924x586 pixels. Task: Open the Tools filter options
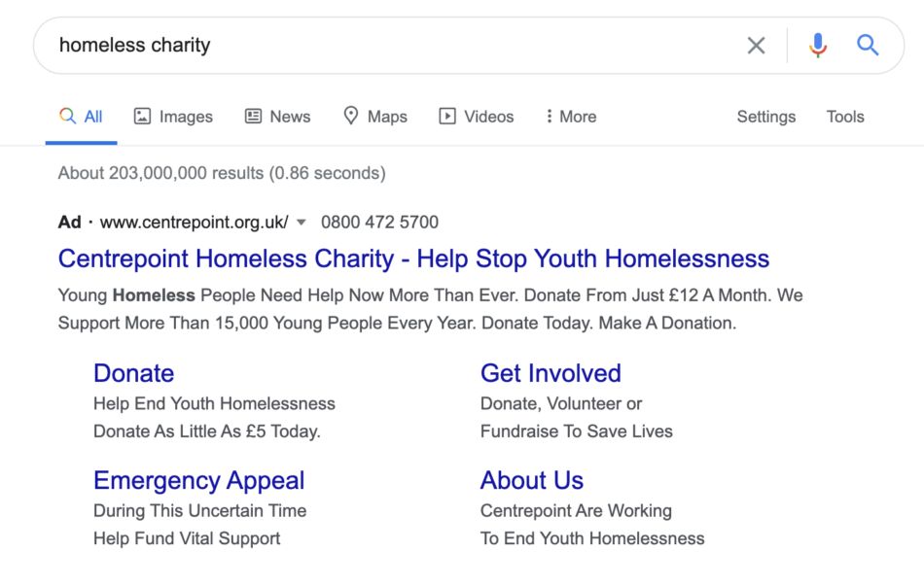[845, 117]
